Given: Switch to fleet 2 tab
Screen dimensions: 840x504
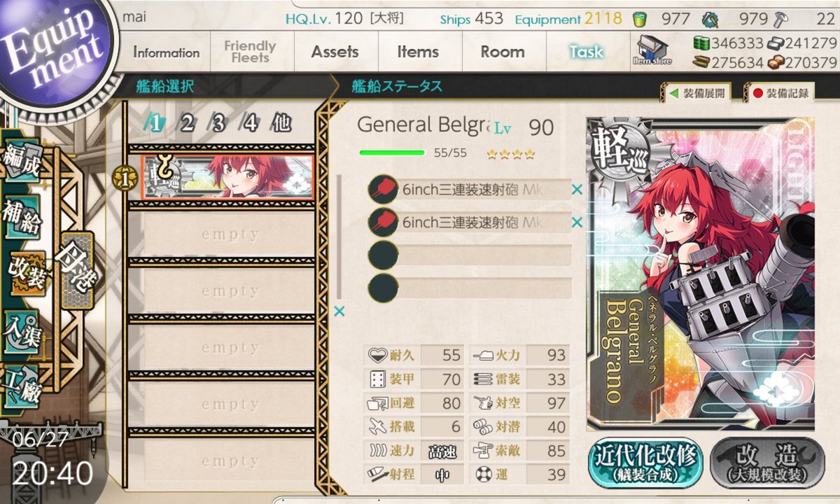Looking at the screenshot, I should pyautogui.click(x=187, y=124).
